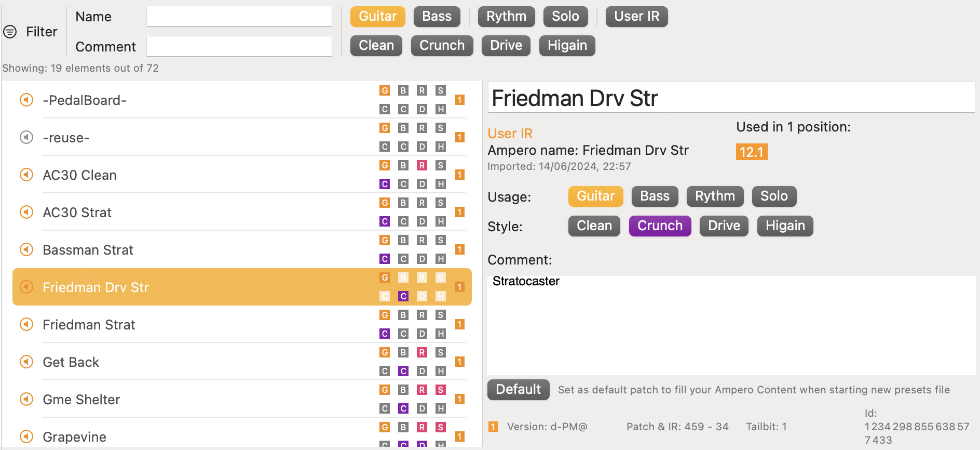This screenshot has height=450, width=980.
Task: Click the grey speaker icon beside -reuse-
Action: click(26, 137)
